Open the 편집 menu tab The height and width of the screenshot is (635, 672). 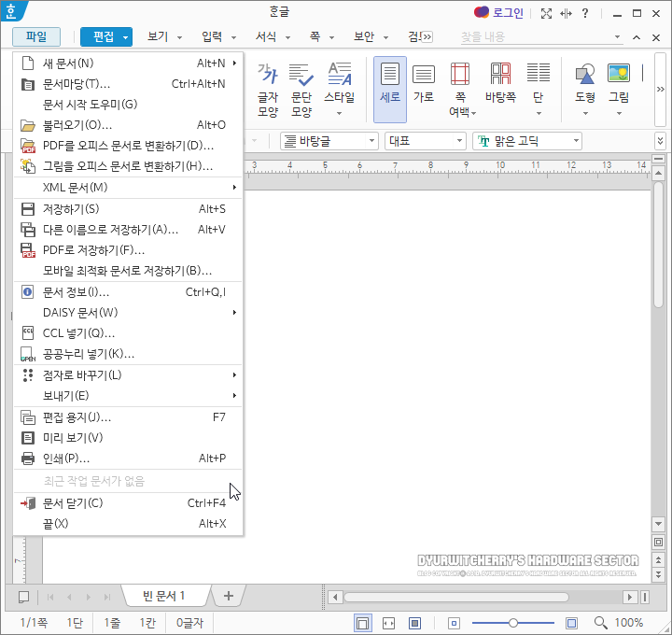point(106,36)
